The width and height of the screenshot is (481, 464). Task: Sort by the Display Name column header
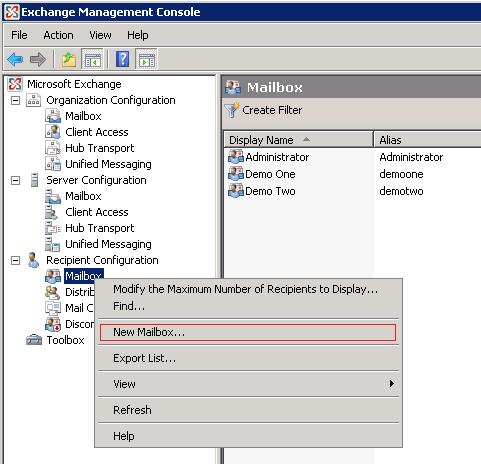point(298,140)
